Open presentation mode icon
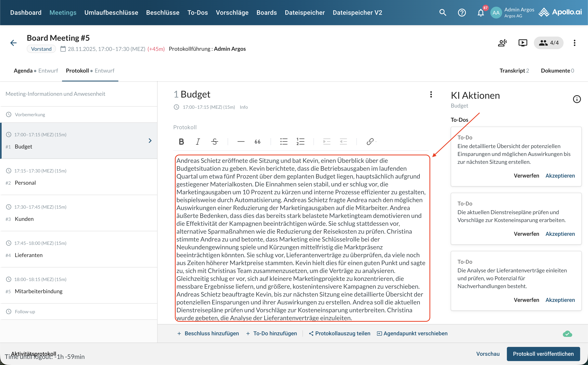The image size is (588, 365). [x=522, y=43]
